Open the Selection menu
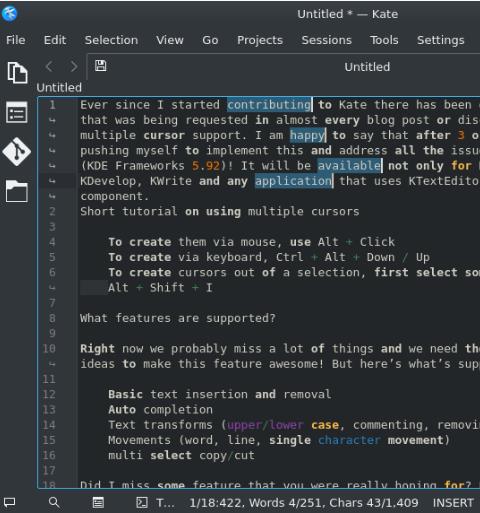Screen dimensions: 480x513 coord(111,40)
